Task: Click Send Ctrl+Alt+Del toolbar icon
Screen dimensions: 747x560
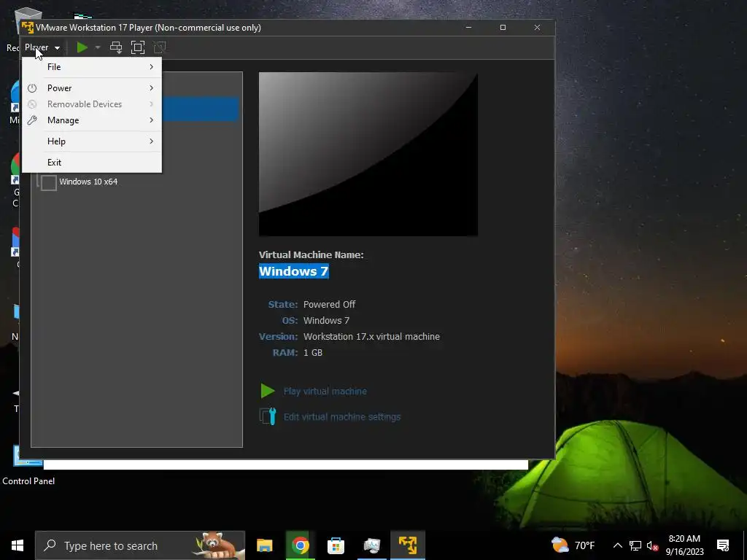Action: (x=116, y=47)
